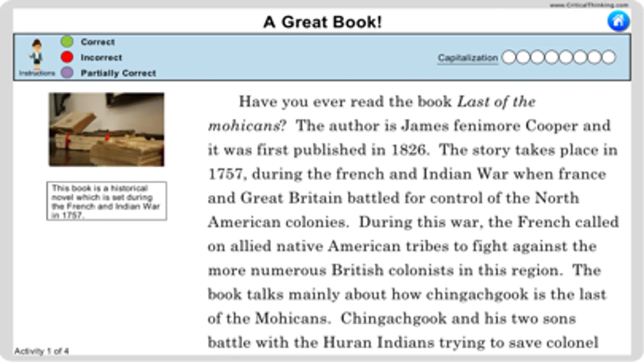
Task: Open the Instructions character icon
Action: pos(37,54)
